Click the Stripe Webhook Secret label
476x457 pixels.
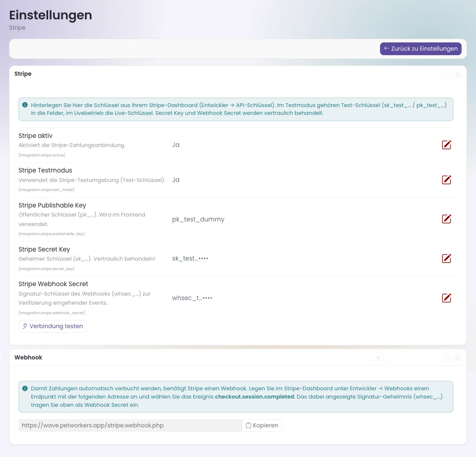coord(54,284)
